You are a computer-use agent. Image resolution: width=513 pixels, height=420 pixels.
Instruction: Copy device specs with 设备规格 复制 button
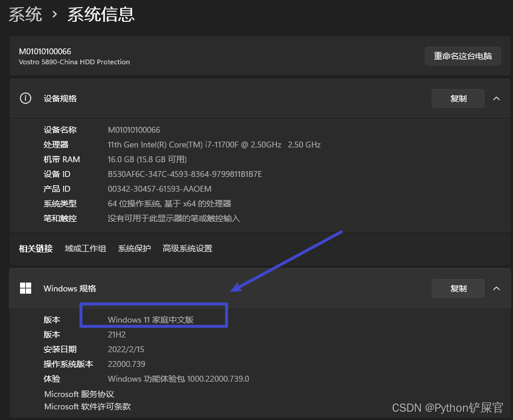pyautogui.click(x=458, y=99)
